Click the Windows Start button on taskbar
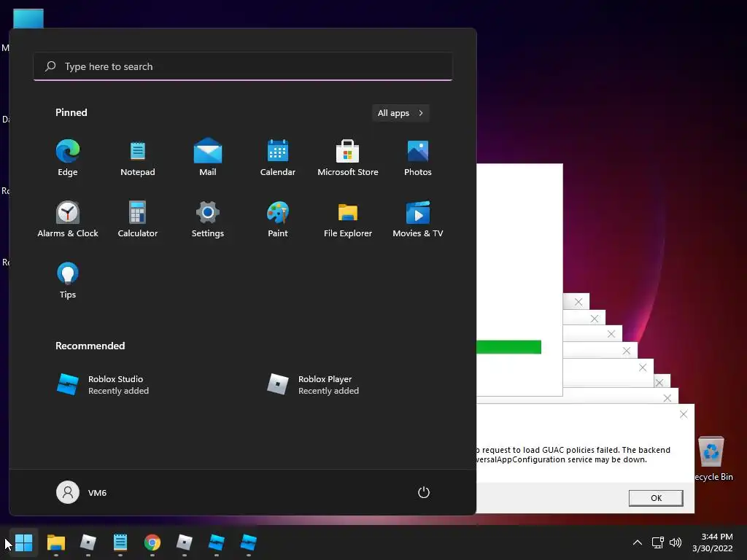 pos(24,542)
